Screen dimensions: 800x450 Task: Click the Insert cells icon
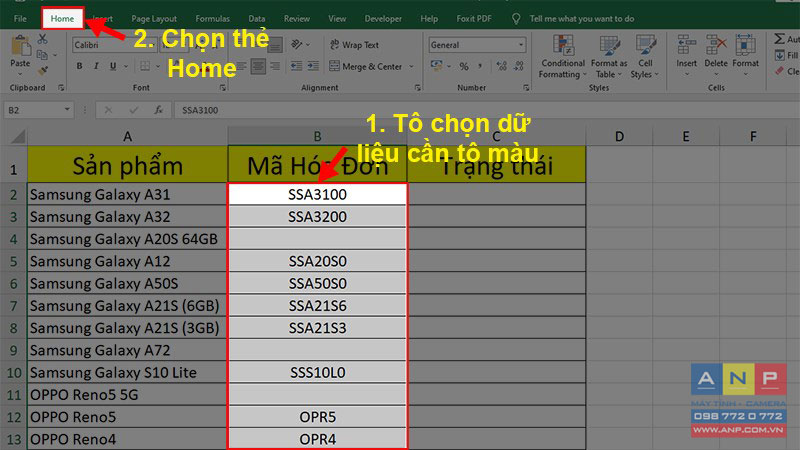click(686, 45)
